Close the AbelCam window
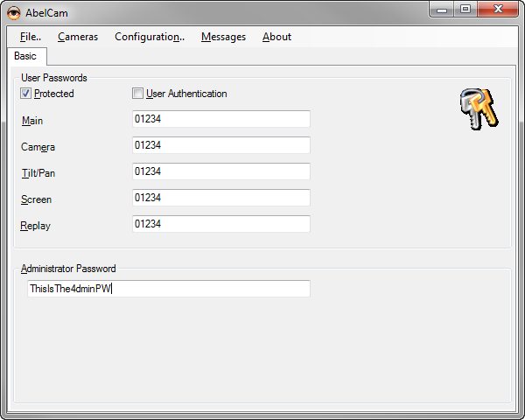 pos(498,10)
